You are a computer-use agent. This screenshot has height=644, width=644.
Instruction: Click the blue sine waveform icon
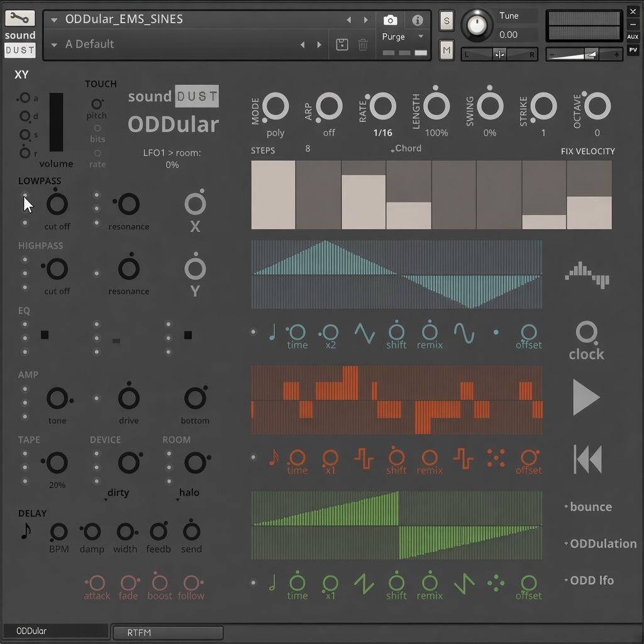point(464,333)
